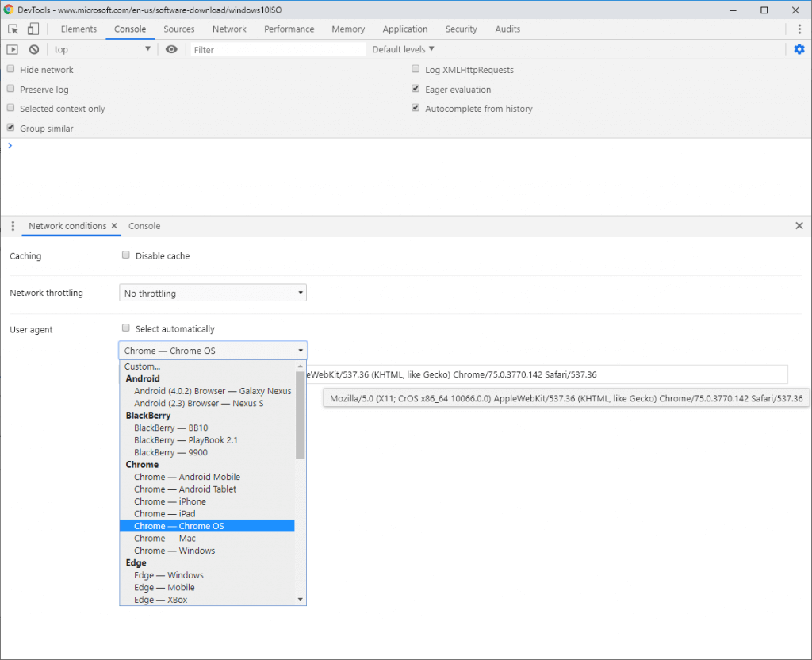Switch to the Sources tab
This screenshot has width=812, height=660.
179,29
